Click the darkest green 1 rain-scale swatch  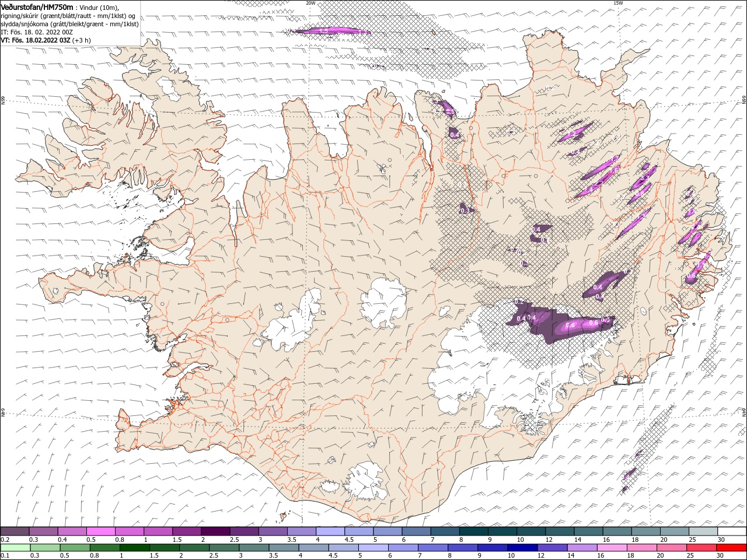(x=134, y=548)
